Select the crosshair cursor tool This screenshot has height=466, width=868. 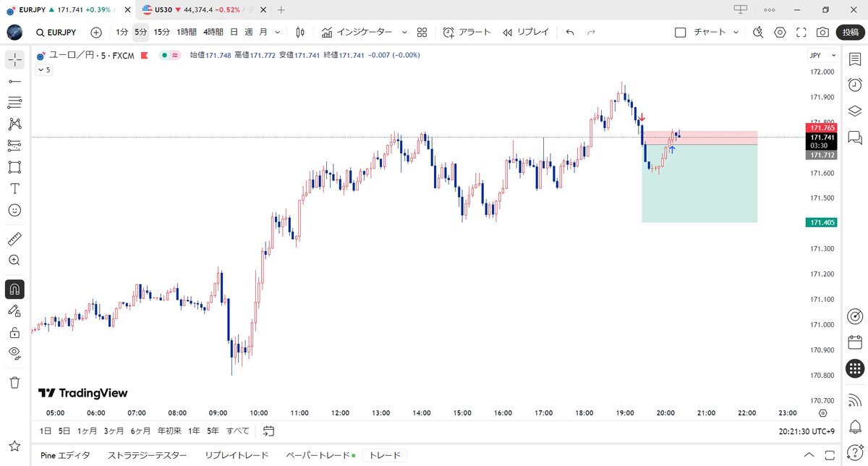(14, 59)
